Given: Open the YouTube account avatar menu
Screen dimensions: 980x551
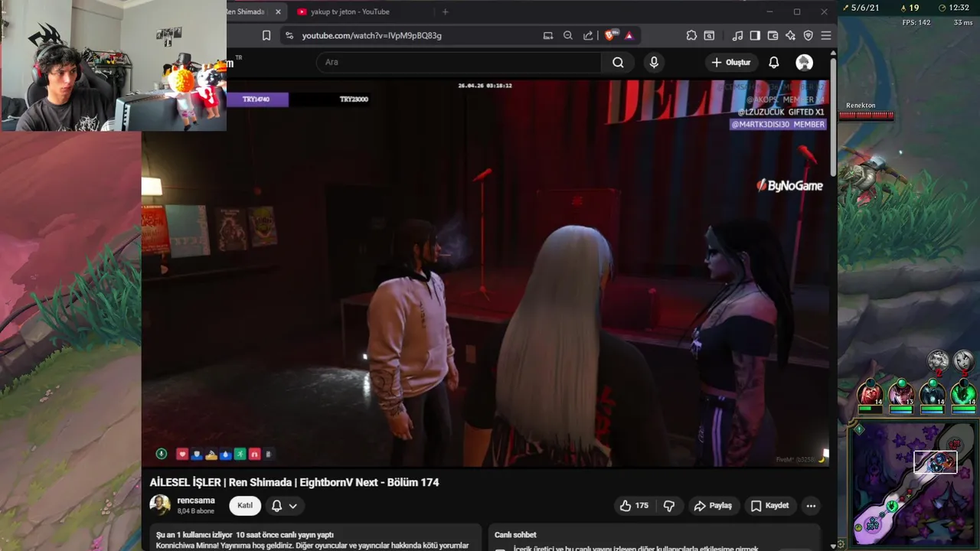Looking at the screenshot, I should [x=804, y=62].
